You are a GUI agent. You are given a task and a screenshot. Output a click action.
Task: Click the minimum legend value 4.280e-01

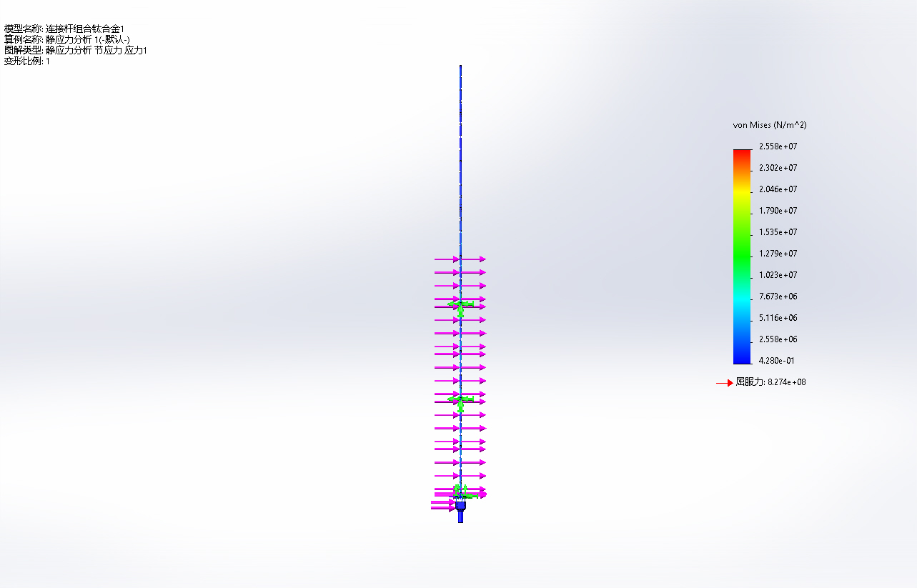click(777, 361)
